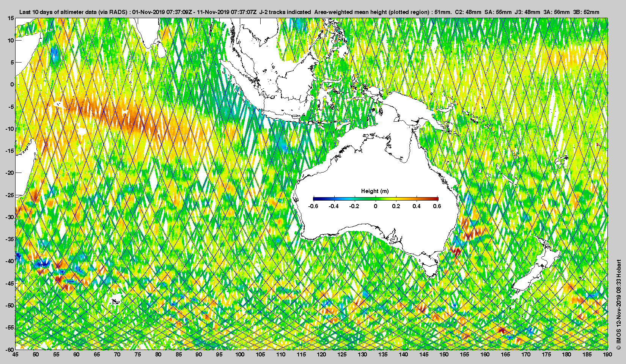Click the latitude axis label '-50'

9,305
